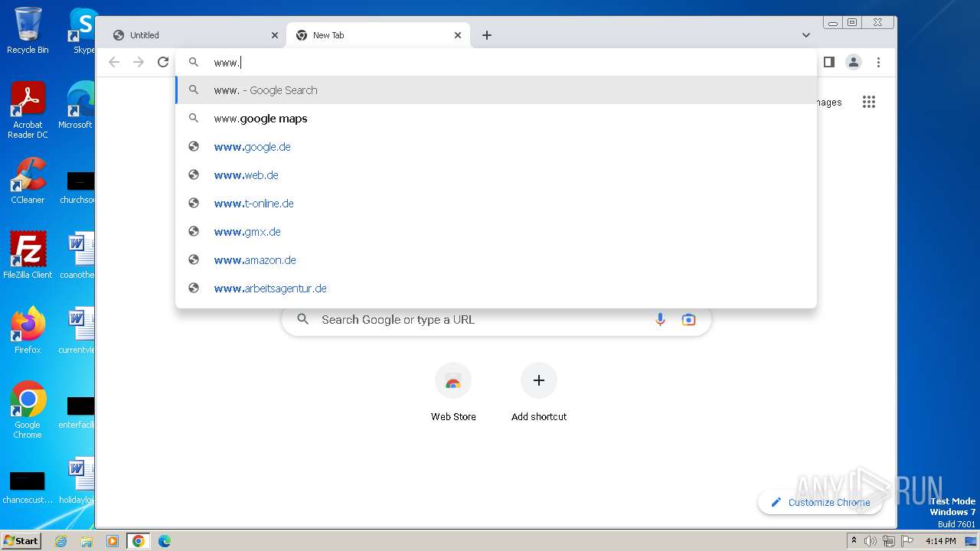Viewport: 980px width, 551px height.
Task: Choose www.web.de suggestion
Action: (496, 175)
